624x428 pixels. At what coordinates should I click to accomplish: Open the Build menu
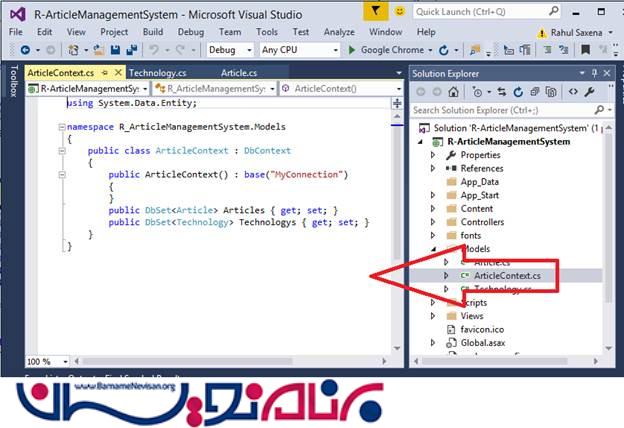click(x=152, y=31)
